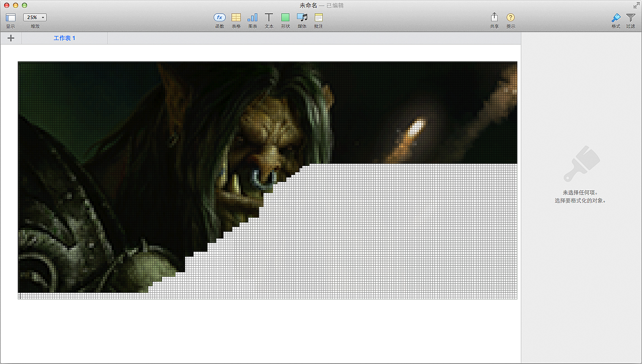This screenshot has height=364, width=642.
Task: Click the 已编辑 edited status text
Action: pyautogui.click(x=335, y=6)
